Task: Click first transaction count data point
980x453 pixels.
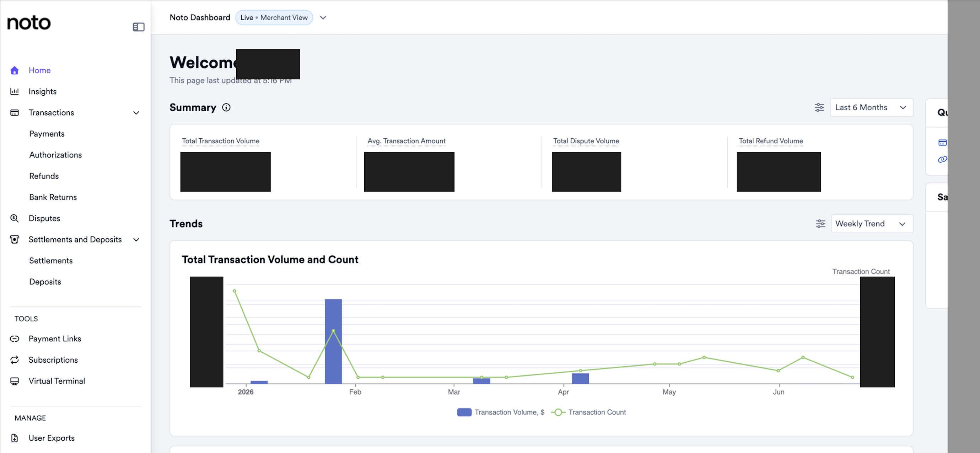Action: (235, 291)
